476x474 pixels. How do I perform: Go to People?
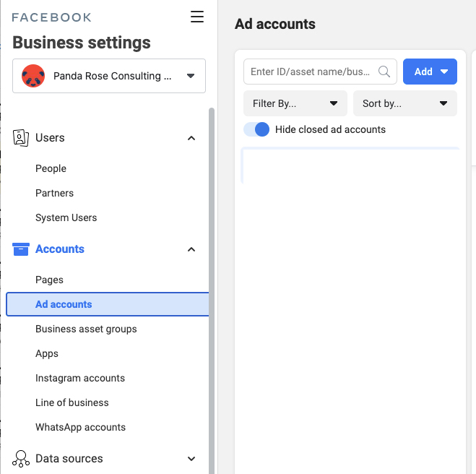51,168
